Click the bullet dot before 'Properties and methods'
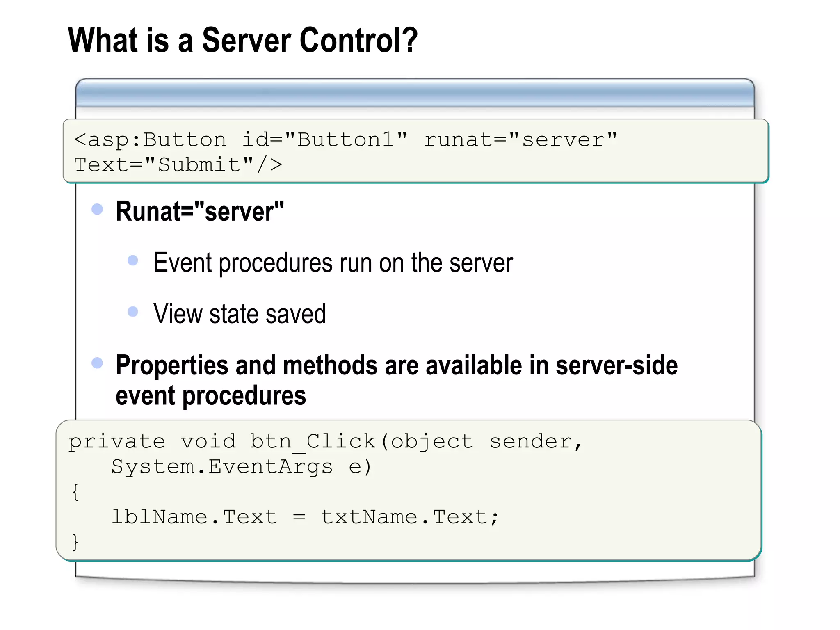The width and height of the screenshot is (840, 630). pos(97,363)
